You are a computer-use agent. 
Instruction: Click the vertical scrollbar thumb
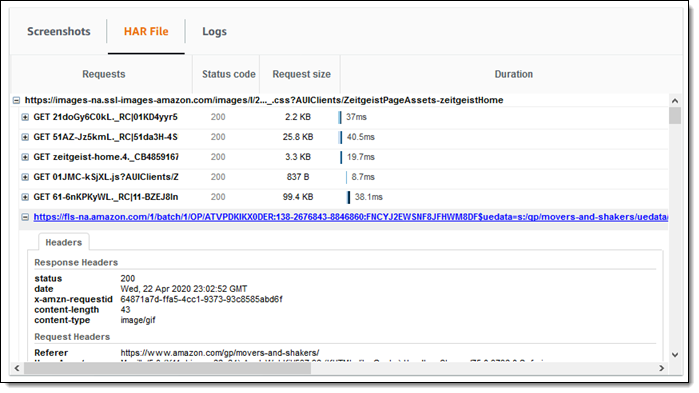tap(675, 115)
